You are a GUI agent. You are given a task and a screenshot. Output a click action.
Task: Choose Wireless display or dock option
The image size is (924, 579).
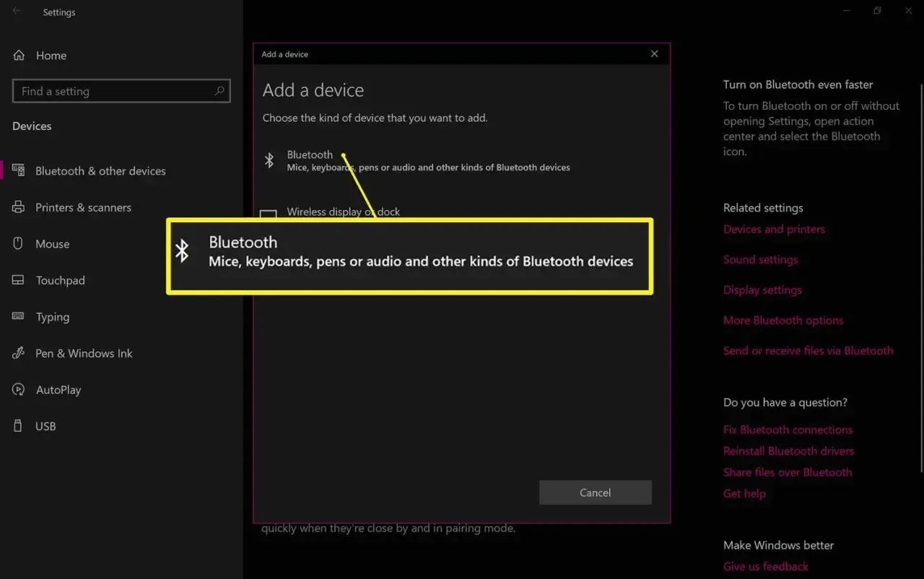pos(344,212)
